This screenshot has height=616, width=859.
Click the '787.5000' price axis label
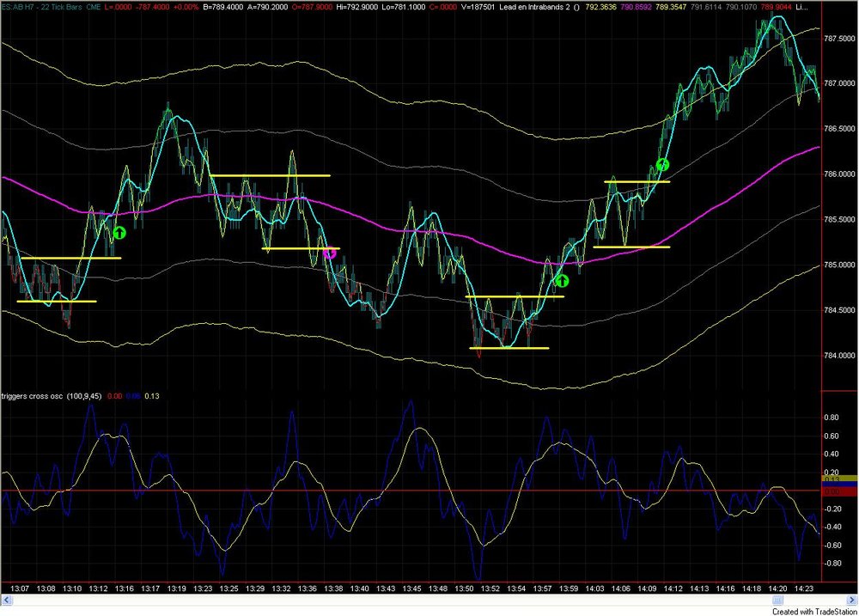click(838, 39)
